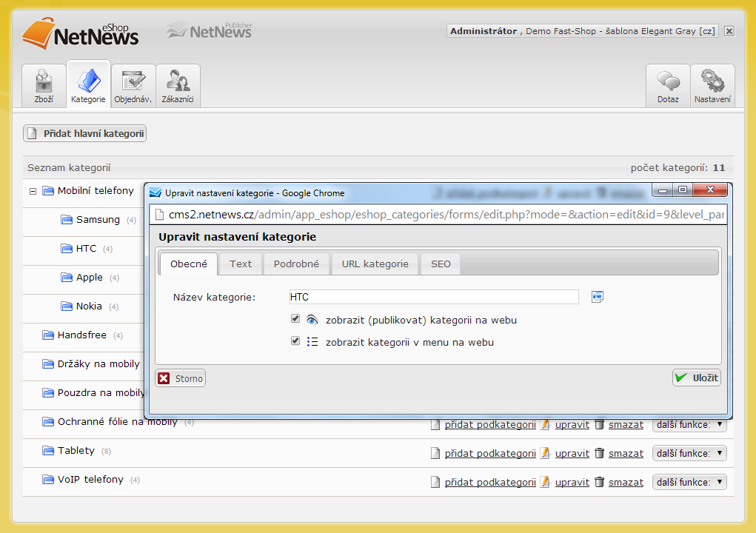Click the Tablety folder icon
756x533 pixels.
pyautogui.click(x=48, y=451)
